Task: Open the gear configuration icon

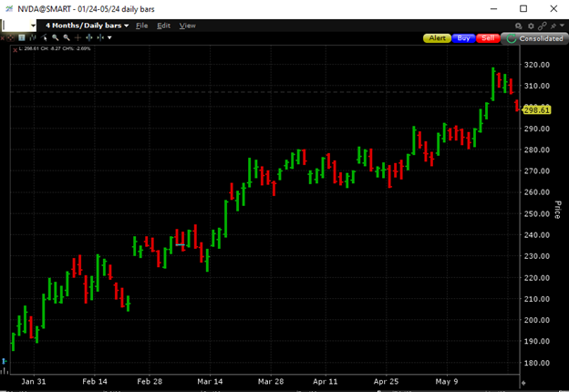Action: (531, 26)
